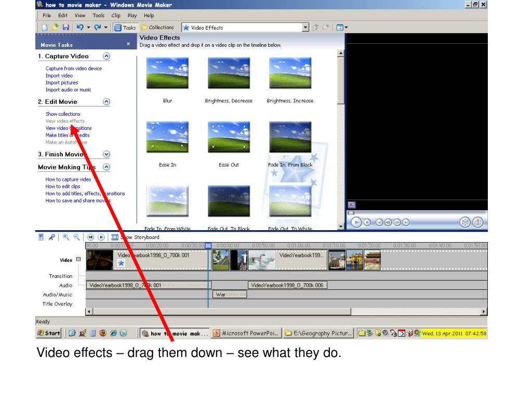Open the File menu
The height and width of the screenshot is (399, 532).
pyautogui.click(x=47, y=15)
